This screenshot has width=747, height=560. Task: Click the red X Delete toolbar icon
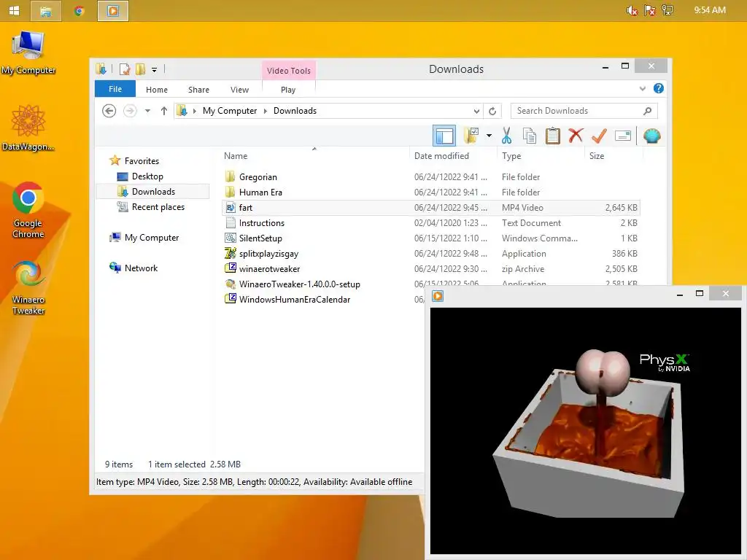tap(576, 135)
